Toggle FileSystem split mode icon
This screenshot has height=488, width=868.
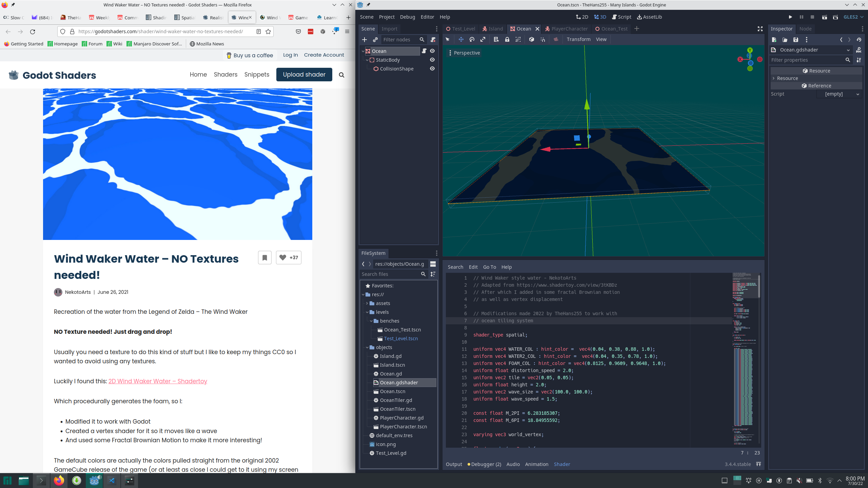[433, 264]
